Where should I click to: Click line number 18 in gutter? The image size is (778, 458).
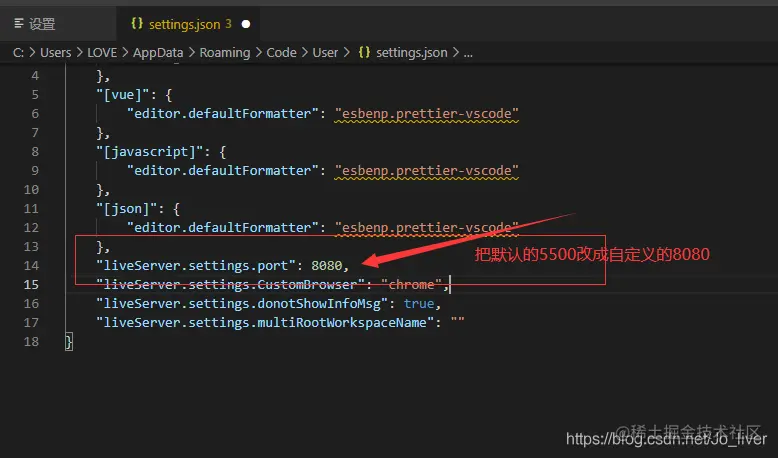[31, 342]
